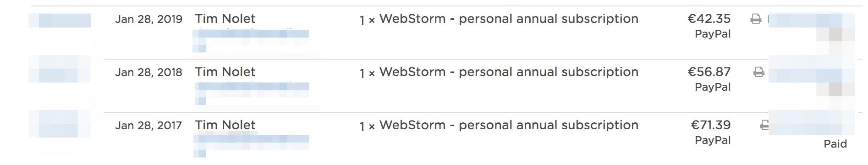Viewport: 868px width, 165px height.
Task: Click the Paid status label
Action: point(835,144)
